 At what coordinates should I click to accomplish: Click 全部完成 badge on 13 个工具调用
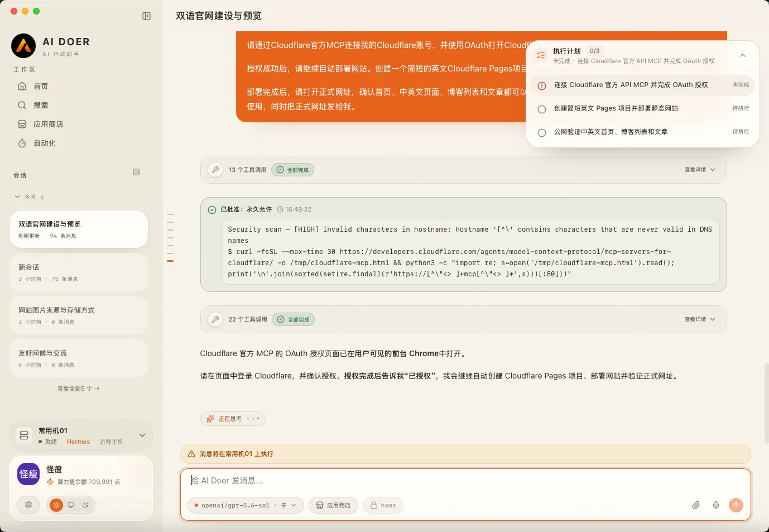coord(293,170)
